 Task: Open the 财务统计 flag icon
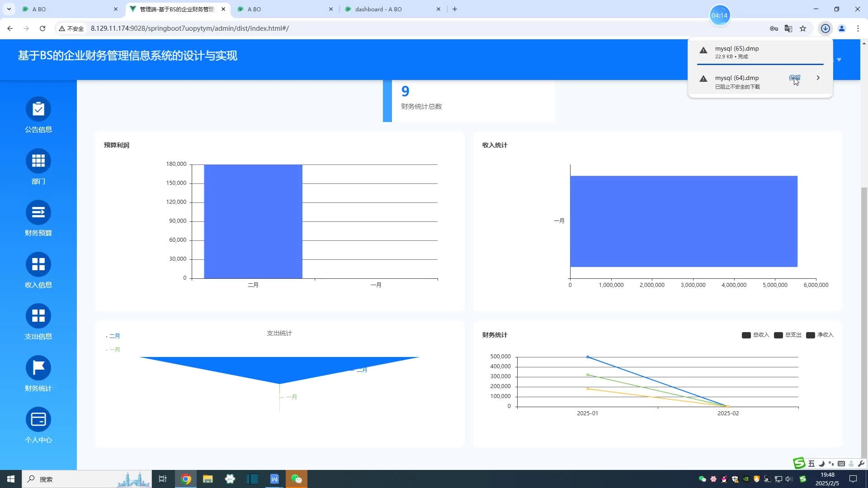(x=38, y=368)
